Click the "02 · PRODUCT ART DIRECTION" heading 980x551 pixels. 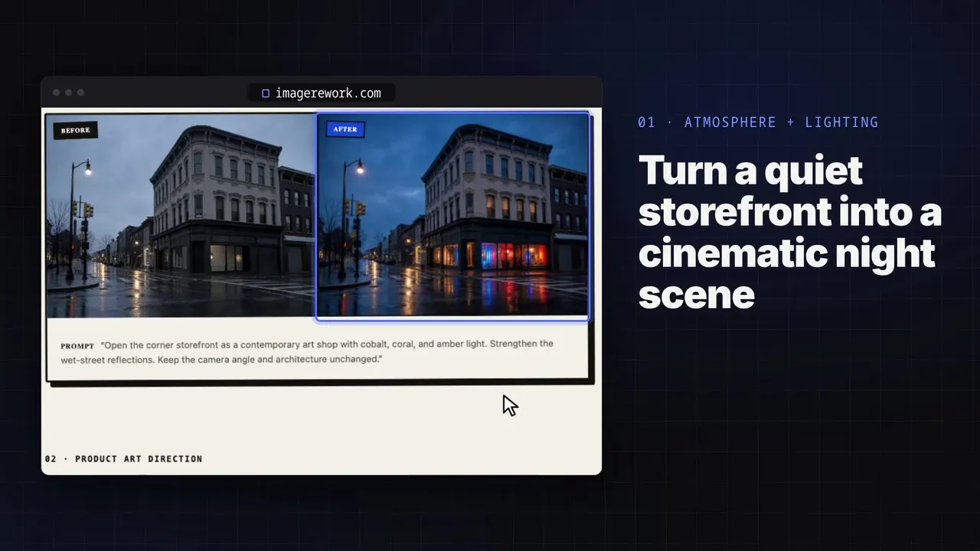click(123, 459)
